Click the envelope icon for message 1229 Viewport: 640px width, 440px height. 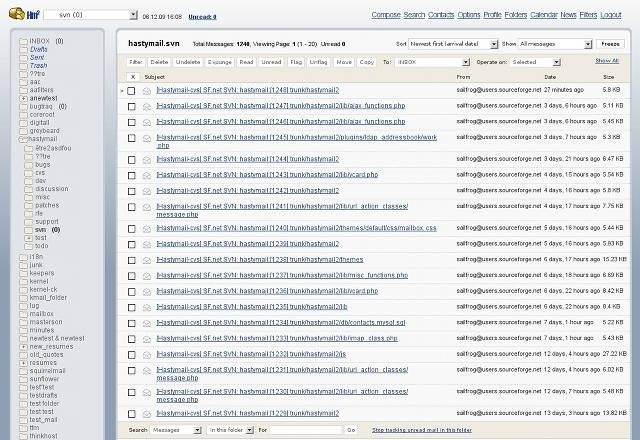tap(147, 414)
